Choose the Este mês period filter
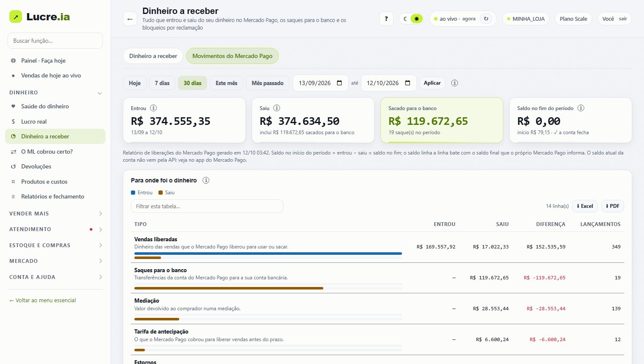Viewport: 644px width, 364px height. pyautogui.click(x=226, y=83)
